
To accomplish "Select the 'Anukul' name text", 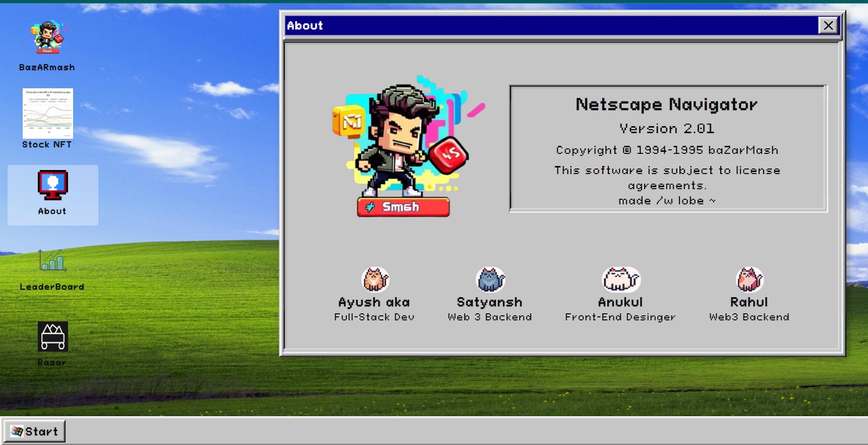I will 621,302.
